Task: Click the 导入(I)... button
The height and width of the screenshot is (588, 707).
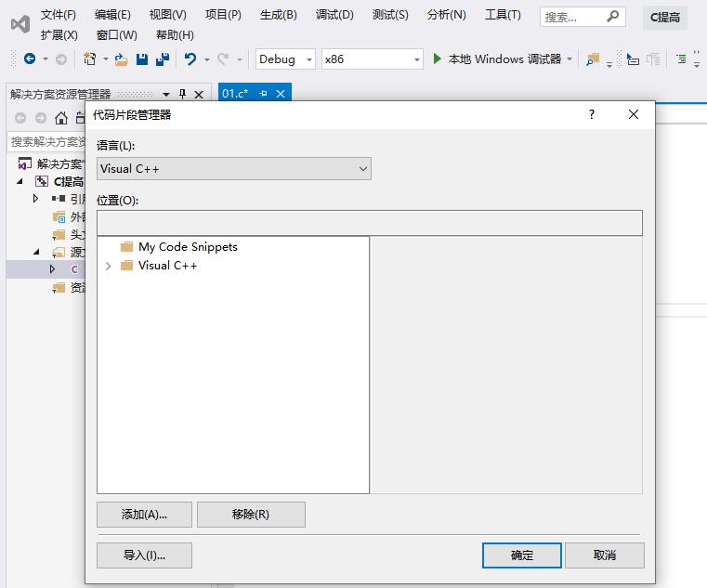Action: (x=144, y=555)
